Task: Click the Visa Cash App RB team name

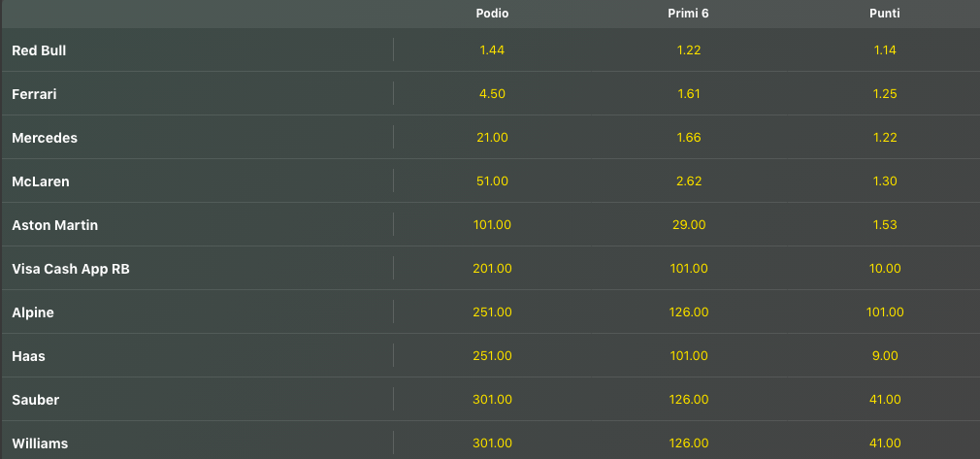Action: coord(70,269)
